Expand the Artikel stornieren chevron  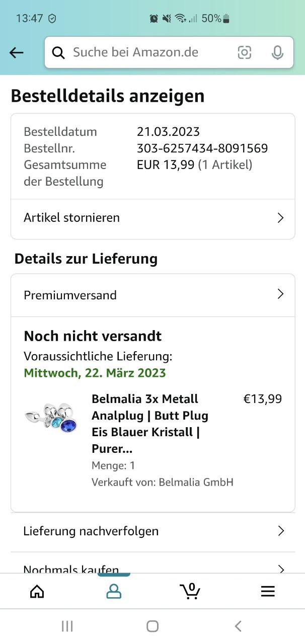click(281, 218)
